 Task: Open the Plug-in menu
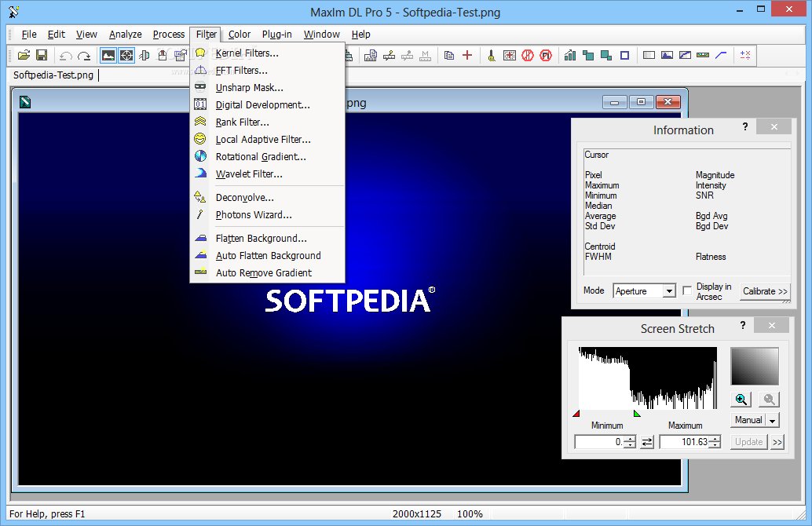click(x=276, y=35)
